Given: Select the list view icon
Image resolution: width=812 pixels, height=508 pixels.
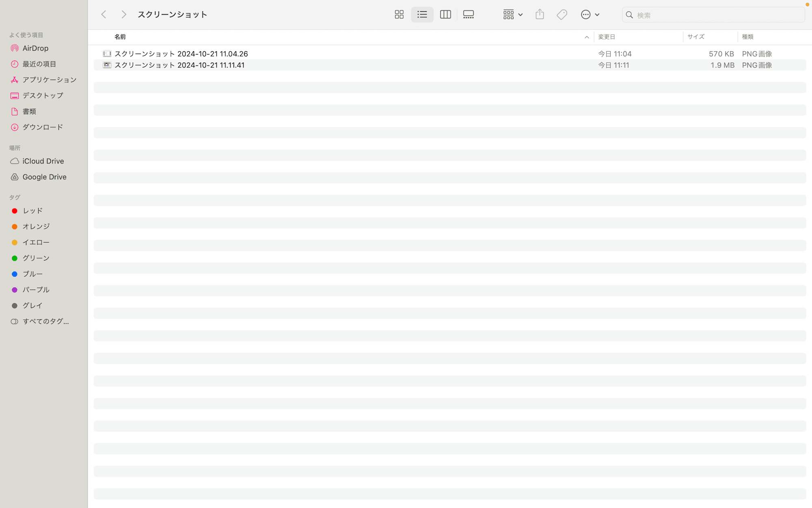Looking at the screenshot, I should point(422,14).
